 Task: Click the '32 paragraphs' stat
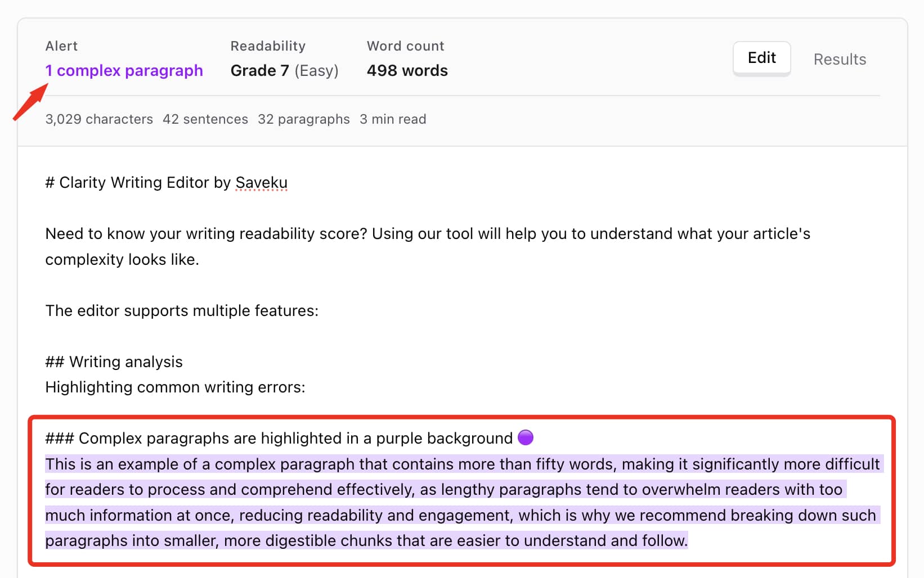(x=304, y=119)
